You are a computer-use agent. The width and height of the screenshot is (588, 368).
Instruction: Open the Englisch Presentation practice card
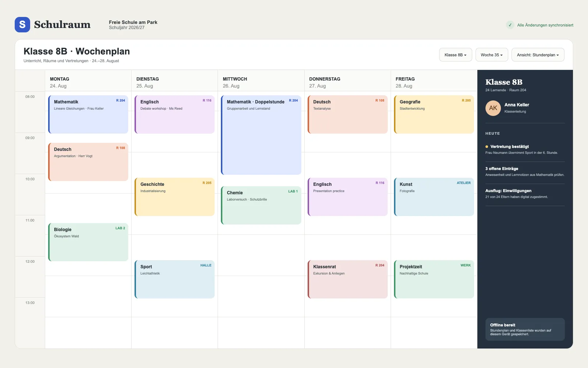coord(348,197)
